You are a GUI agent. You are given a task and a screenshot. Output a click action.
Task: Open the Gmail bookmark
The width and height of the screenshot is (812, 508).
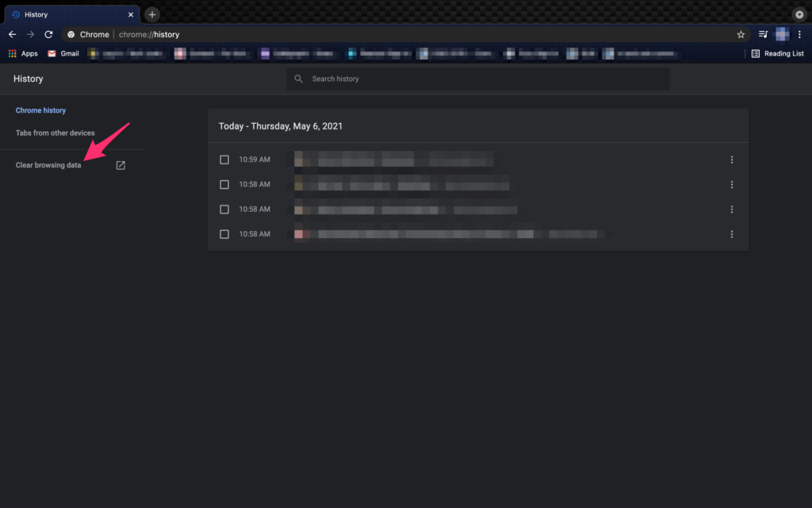63,53
